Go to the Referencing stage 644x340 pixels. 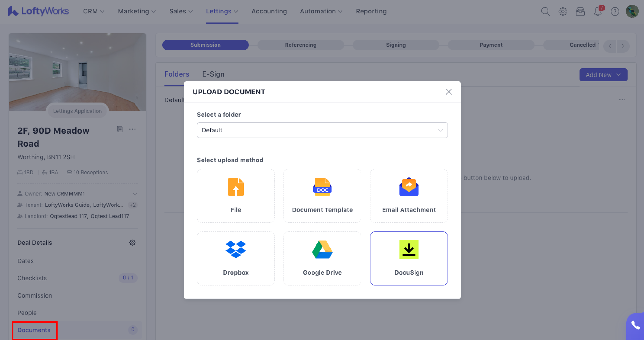(301, 45)
